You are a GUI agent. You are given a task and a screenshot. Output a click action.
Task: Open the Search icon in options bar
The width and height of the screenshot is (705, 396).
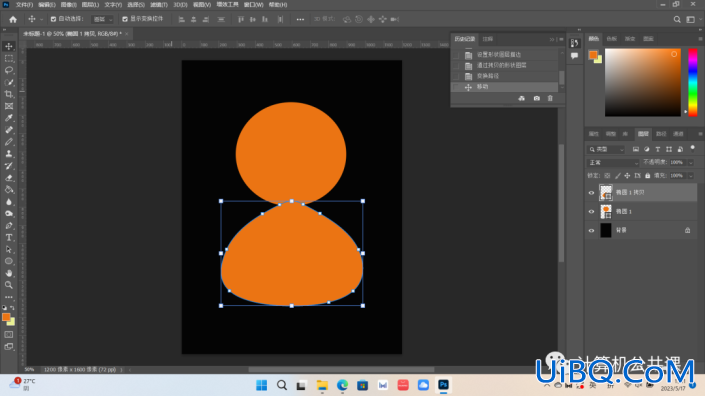677,19
